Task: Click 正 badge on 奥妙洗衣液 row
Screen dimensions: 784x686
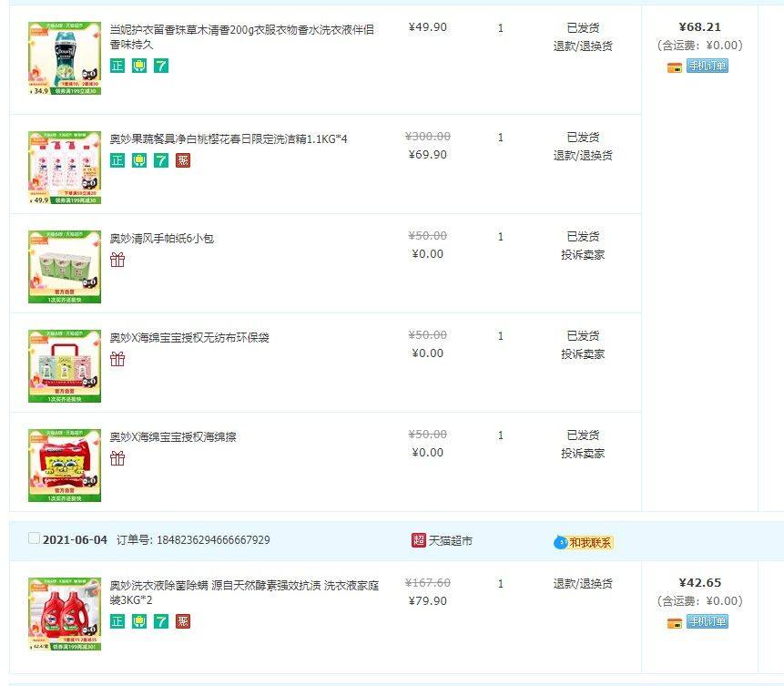Action: coord(117,621)
